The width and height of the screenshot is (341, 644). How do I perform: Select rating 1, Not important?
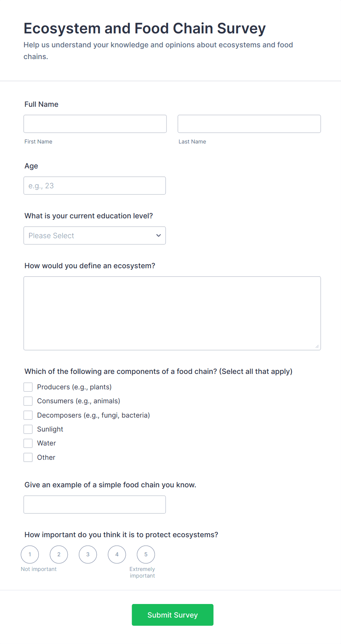[x=30, y=554]
